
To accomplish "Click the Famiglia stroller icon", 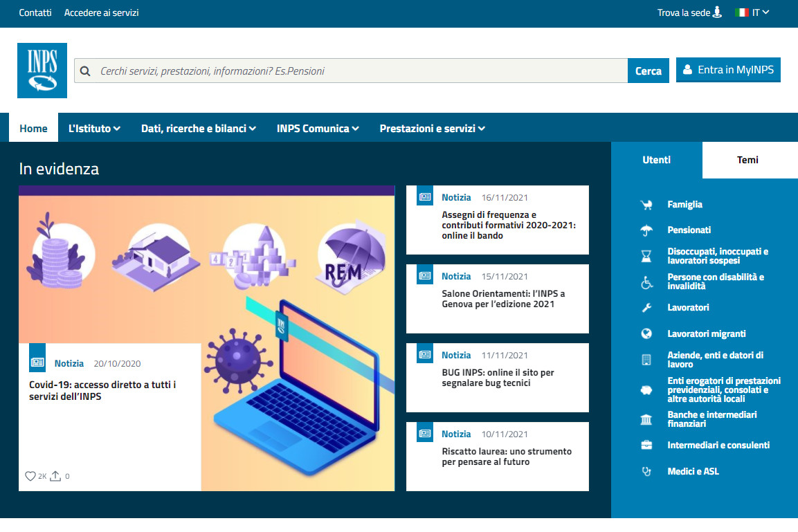I will 646,205.
